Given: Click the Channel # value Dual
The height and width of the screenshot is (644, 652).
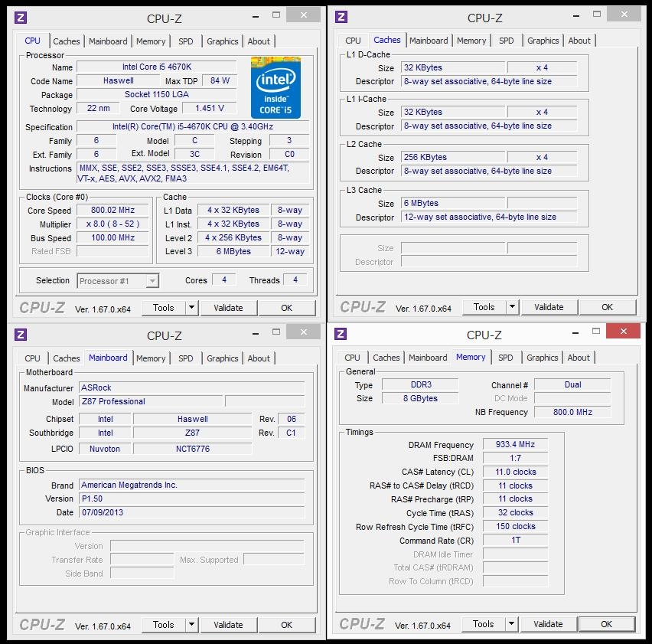Looking at the screenshot, I should [572, 384].
